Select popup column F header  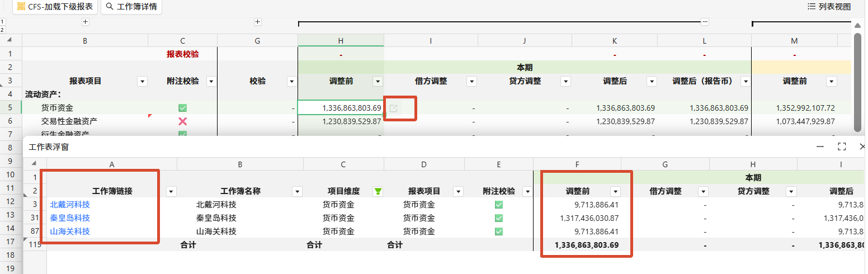point(577,164)
